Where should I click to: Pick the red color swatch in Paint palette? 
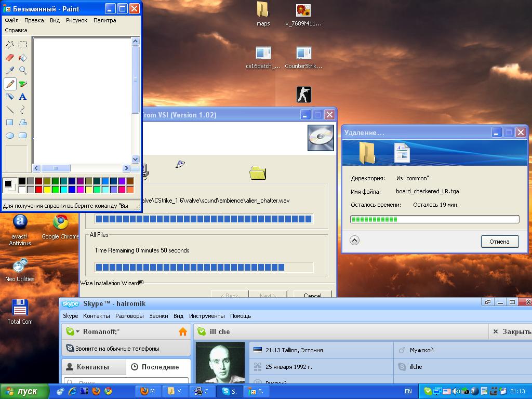[38, 189]
